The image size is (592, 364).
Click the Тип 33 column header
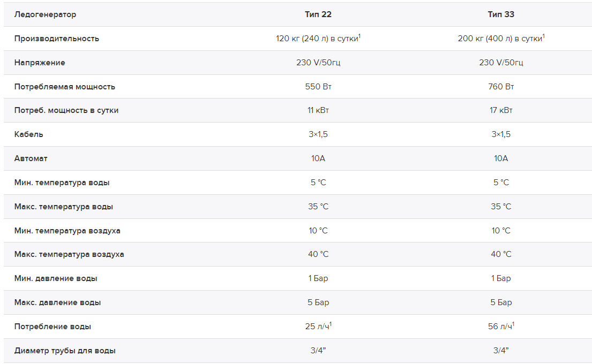click(x=500, y=14)
